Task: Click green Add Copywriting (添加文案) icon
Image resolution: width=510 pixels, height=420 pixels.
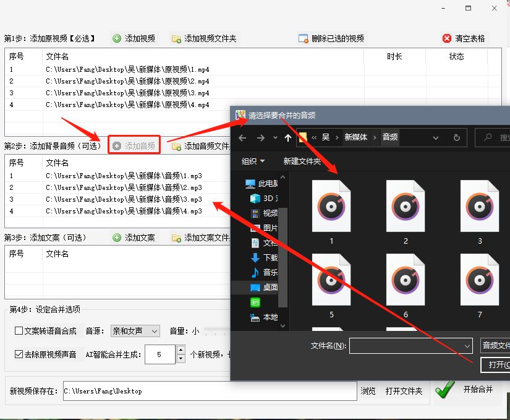Action: [116, 238]
